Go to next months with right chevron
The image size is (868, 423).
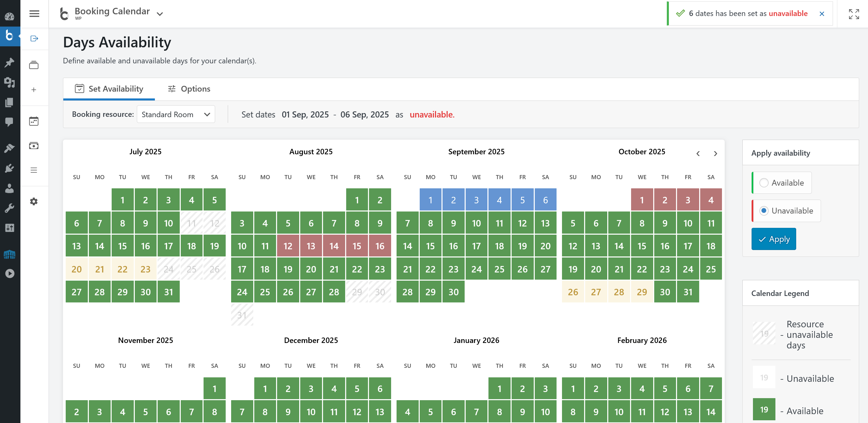coord(715,154)
